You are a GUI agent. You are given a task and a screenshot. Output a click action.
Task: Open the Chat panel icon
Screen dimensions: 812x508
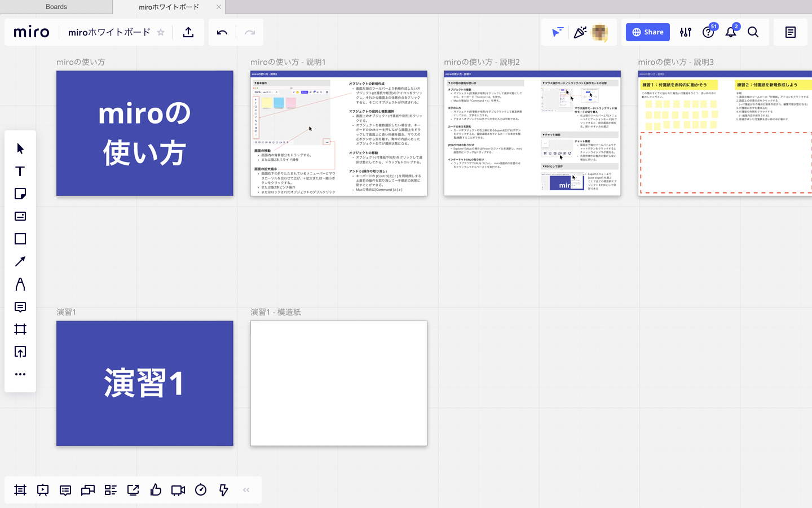tap(88, 490)
